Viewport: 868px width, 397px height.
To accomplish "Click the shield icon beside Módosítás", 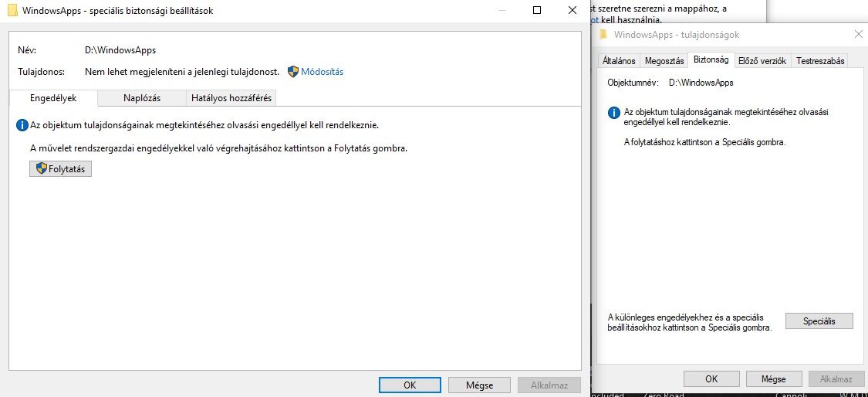I will click(293, 72).
